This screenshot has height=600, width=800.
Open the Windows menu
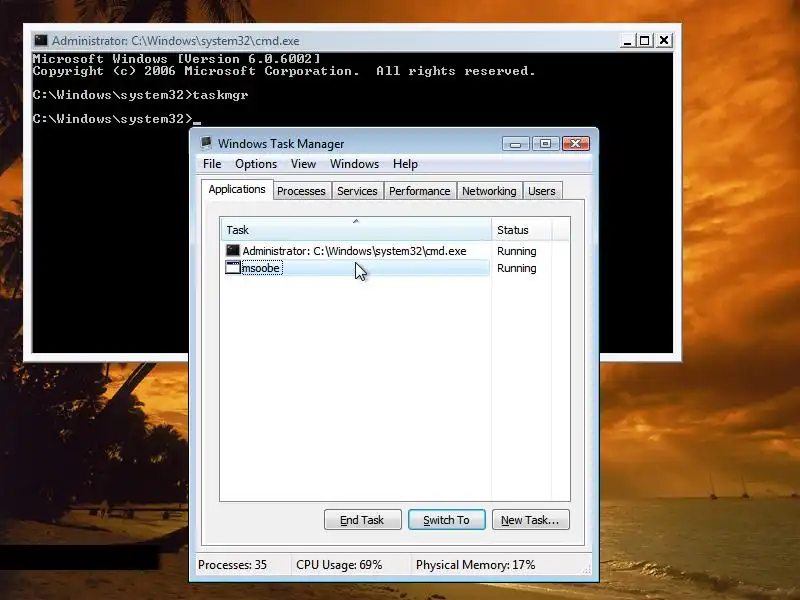[354, 164]
